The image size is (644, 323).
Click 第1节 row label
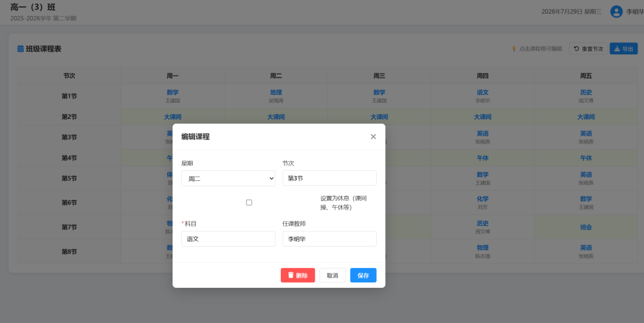pyautogui.click(x=69, y=96)
